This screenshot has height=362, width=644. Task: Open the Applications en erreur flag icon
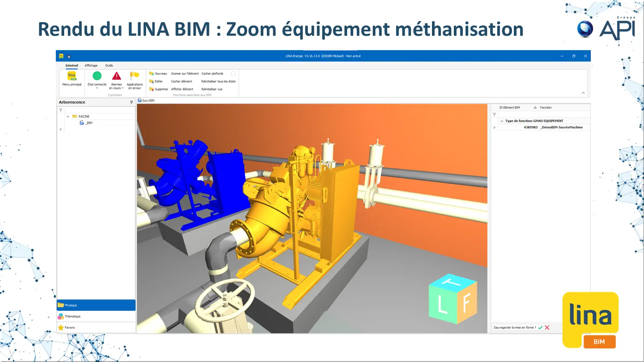[x=135, y=75]
